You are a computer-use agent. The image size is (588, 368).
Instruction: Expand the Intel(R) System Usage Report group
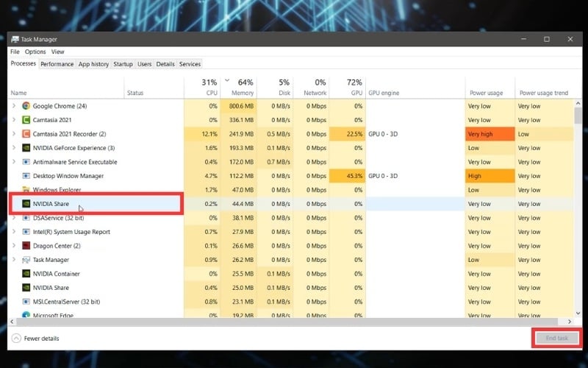(14, 232)
